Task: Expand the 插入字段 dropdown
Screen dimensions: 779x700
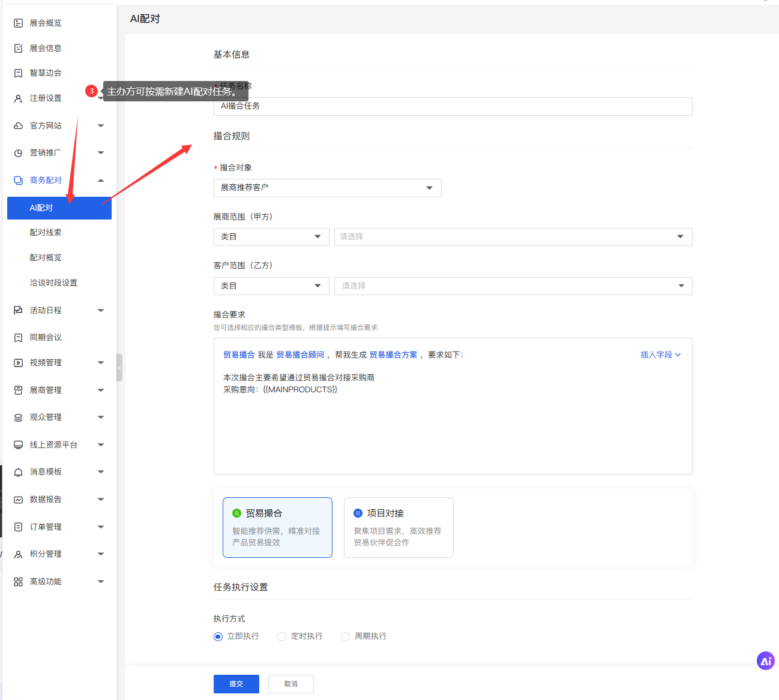Action: (660, 355)
